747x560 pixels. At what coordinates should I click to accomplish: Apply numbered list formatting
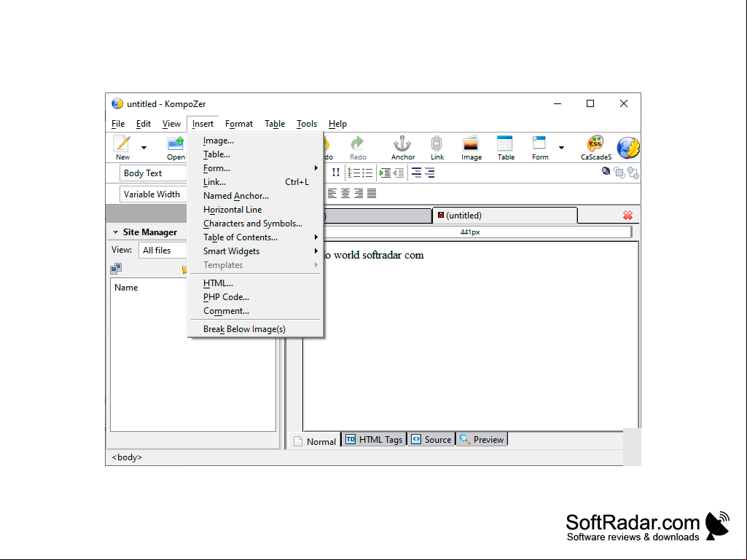(x=353, y=173)
